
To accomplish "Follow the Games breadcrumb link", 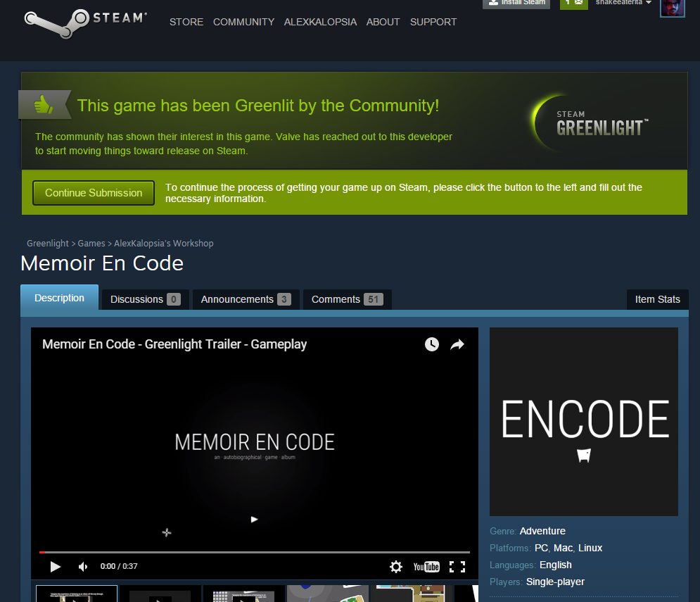I will tap(91, 244).
